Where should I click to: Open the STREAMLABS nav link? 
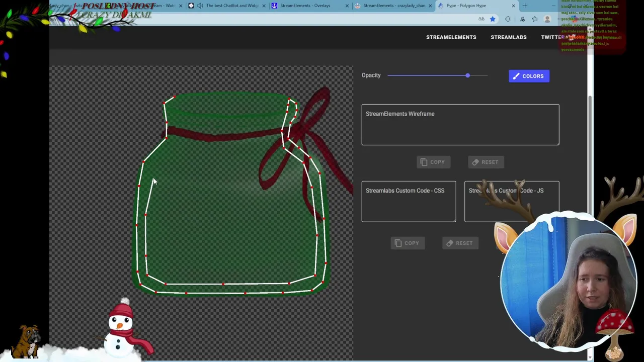point(508,37)
